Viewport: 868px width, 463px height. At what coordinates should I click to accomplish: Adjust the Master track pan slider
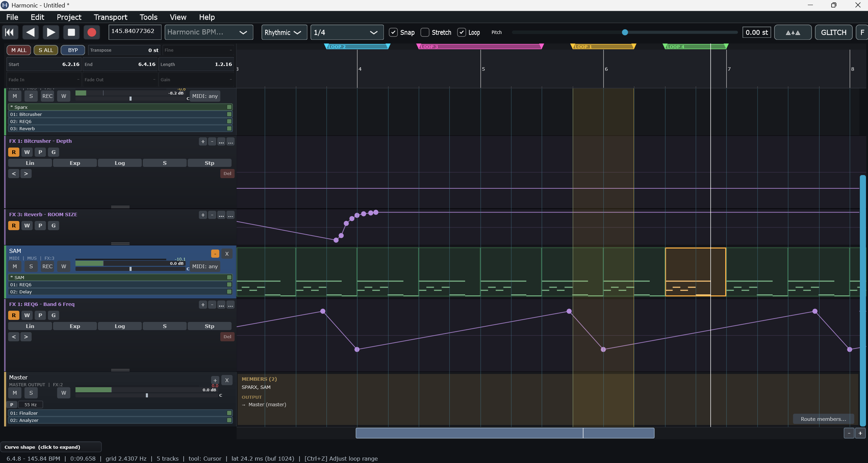(x=147, y=395)
